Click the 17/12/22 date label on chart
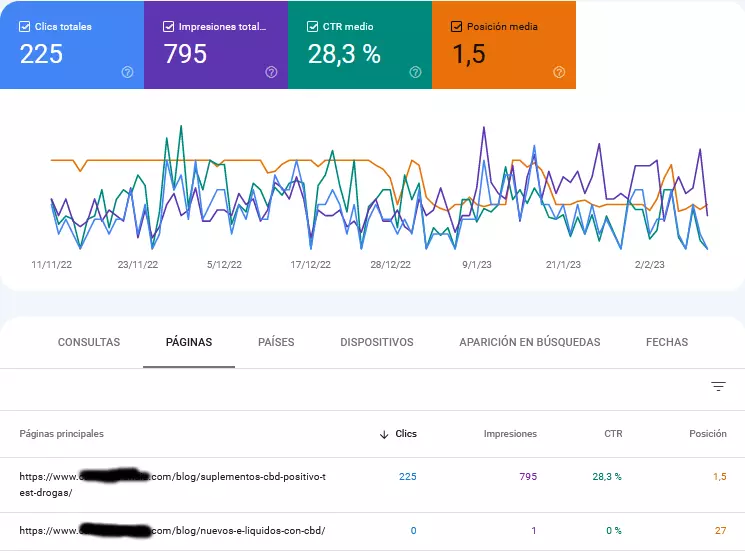The width and height of the screenshot is (745, 553). click(x=311, y=265)
